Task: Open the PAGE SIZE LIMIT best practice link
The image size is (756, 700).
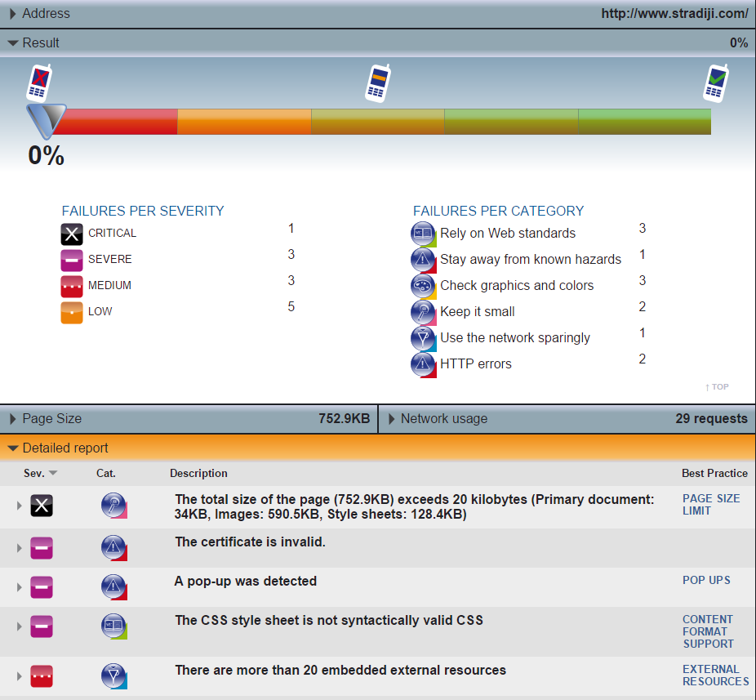Action: [711, 505]
